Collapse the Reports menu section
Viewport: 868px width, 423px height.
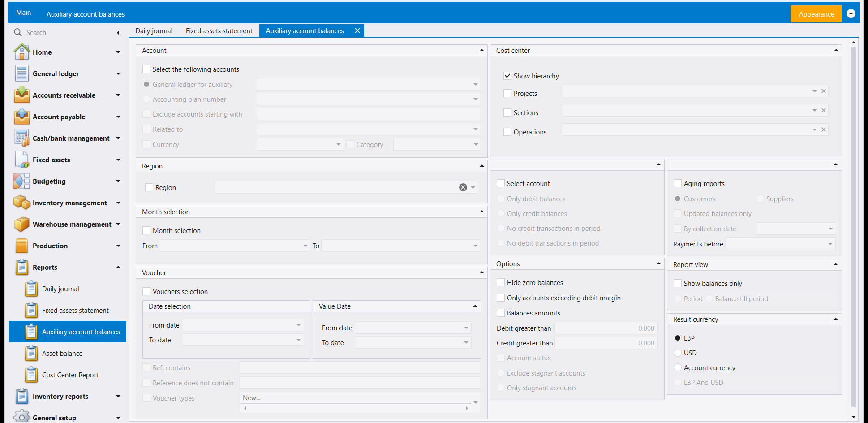point(118,267)
